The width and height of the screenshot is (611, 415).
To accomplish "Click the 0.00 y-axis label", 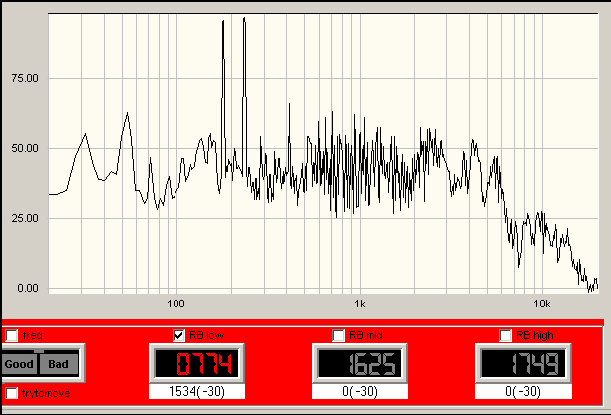I will [x=28, y=288].
